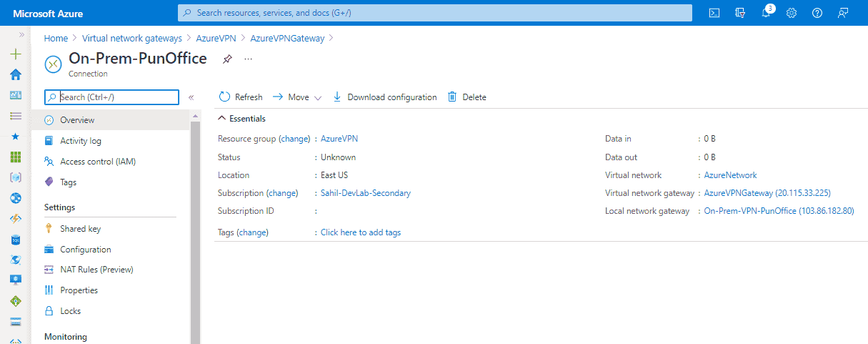
Task: Click the Location value 'East US'
Action: tap(334, 175)
